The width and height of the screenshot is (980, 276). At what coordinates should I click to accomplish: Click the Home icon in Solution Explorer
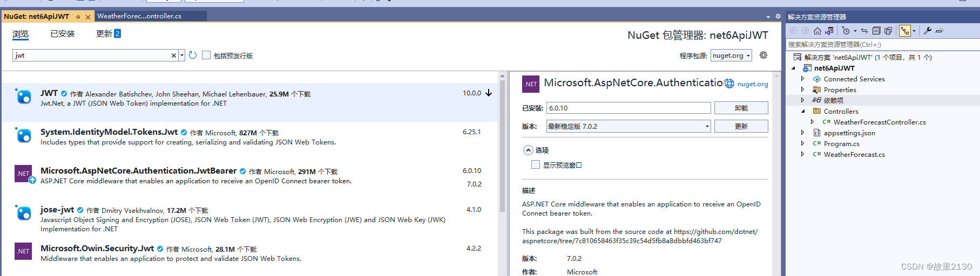[817, 31]
